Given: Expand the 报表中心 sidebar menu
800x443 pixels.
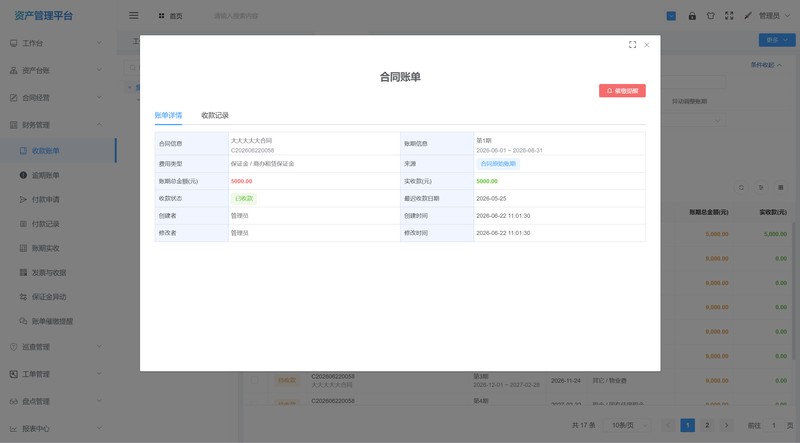Looking at the screenshot, I should click(x=56, y=429).
